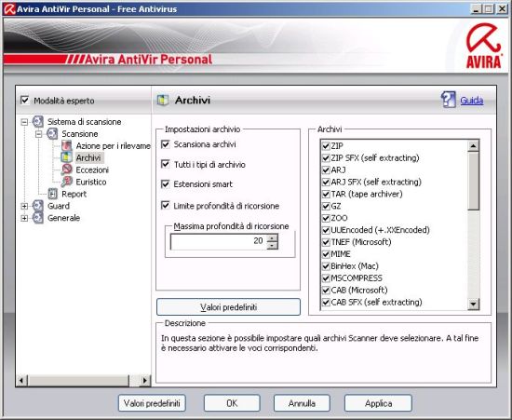512x420 pixels.
Task: Click the Sistema di scansione gear icon
Action: tap(38, 121)
